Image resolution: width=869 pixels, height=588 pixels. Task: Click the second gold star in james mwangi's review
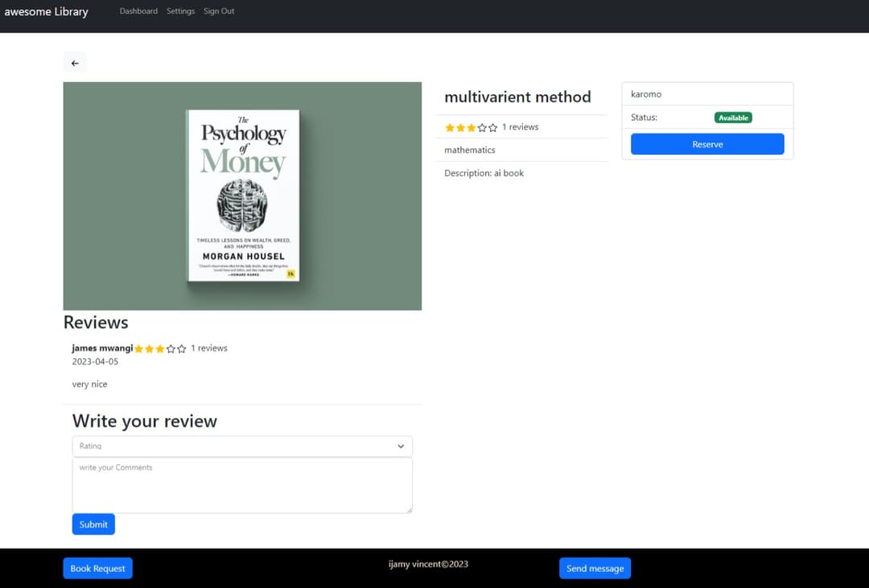point(149,348)
